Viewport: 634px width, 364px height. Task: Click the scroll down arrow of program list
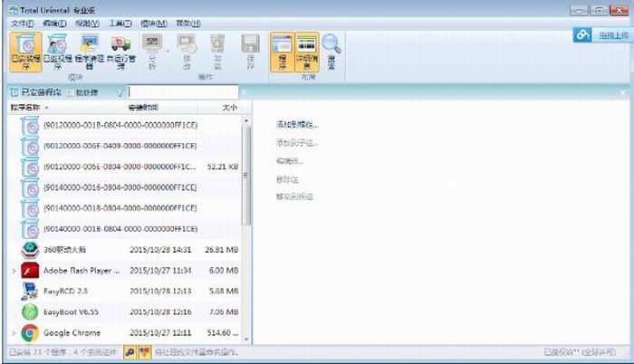[246, 340]
